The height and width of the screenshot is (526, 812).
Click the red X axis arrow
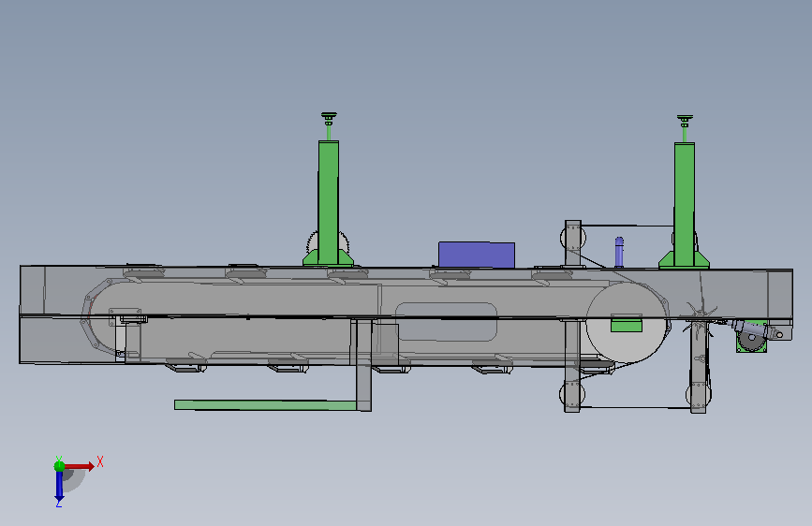pyautogui.click(x=81, y=466)
